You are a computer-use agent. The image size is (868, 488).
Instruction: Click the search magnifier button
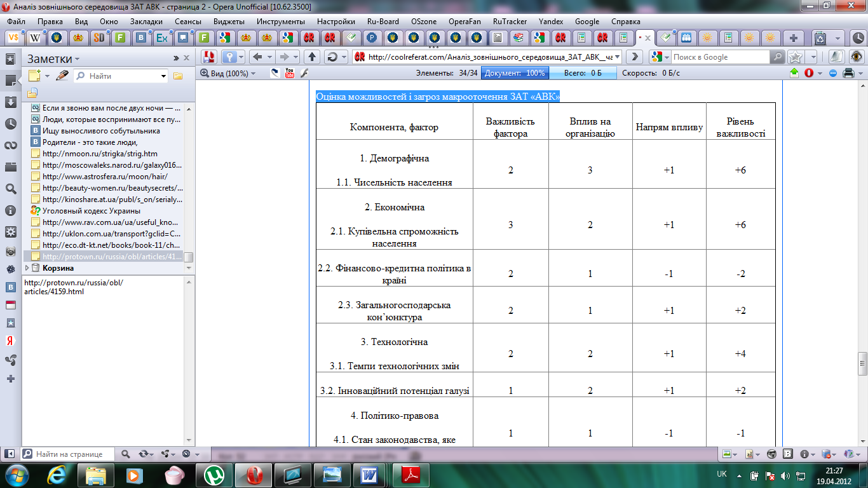778,57
